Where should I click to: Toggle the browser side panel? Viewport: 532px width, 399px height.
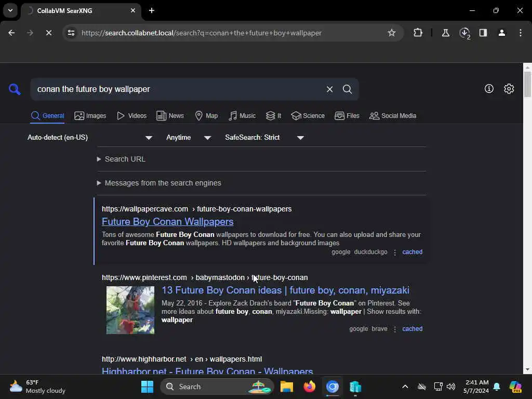483,33
